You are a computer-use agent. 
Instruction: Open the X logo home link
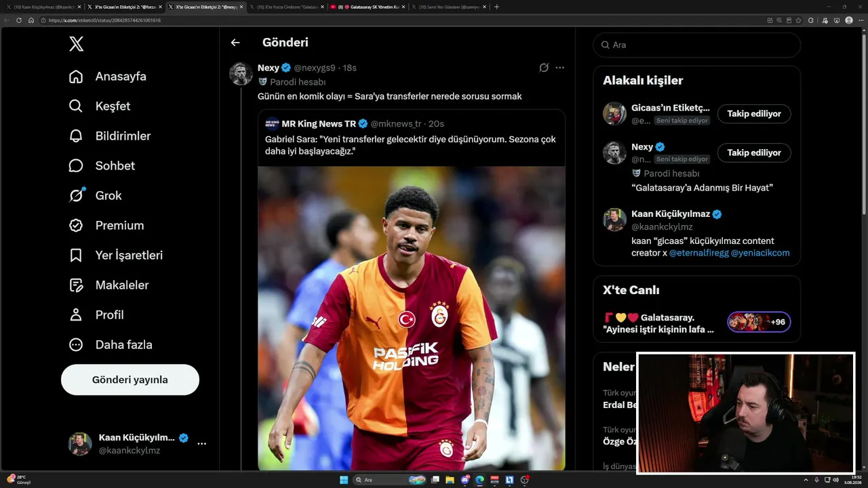tap(76, 45)
